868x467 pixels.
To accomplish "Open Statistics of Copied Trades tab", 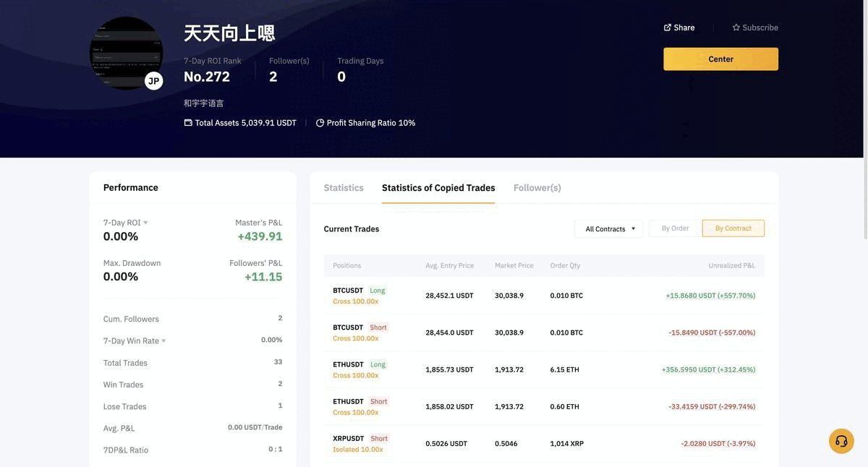I will 438,188.
